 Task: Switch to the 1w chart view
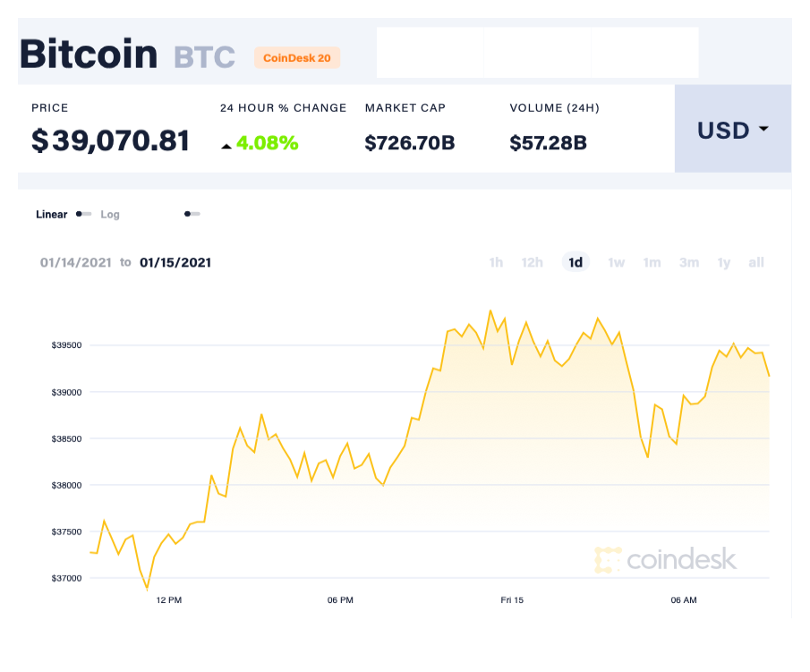click(x=616, y=262)
